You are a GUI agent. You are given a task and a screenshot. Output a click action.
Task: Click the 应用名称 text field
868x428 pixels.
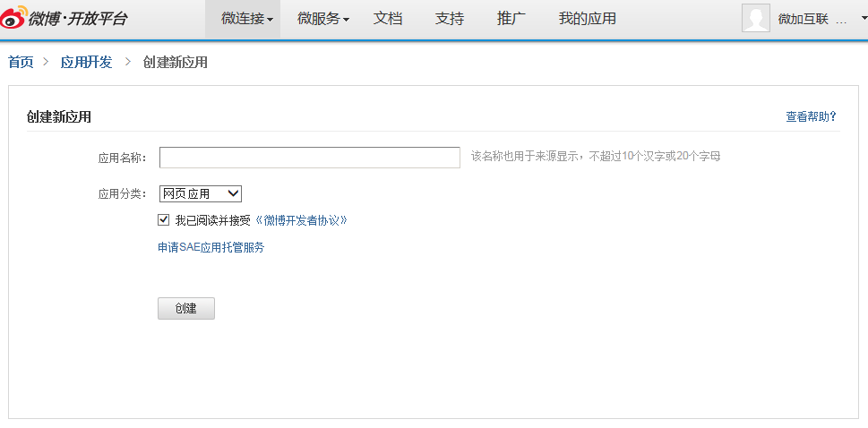tap(309, 158)
